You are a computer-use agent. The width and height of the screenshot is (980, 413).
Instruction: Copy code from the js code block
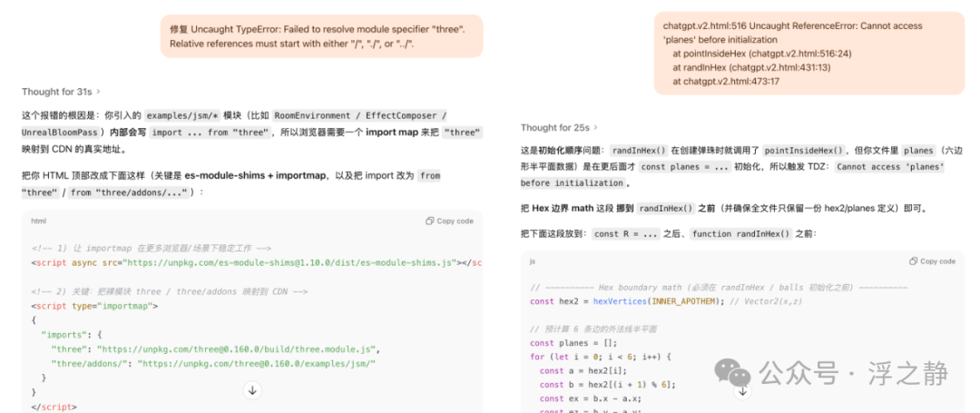[933, 261]
